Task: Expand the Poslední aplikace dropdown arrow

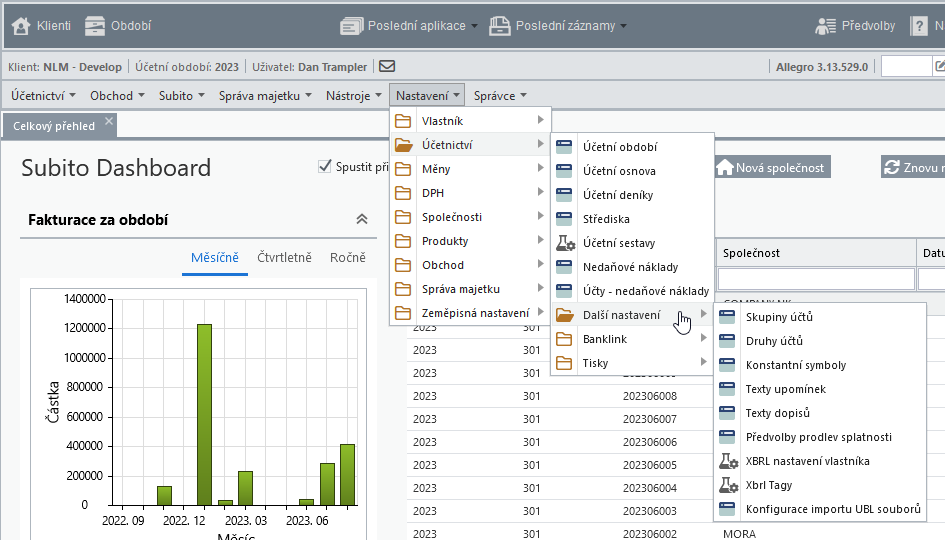Action: tap(474, 26)
